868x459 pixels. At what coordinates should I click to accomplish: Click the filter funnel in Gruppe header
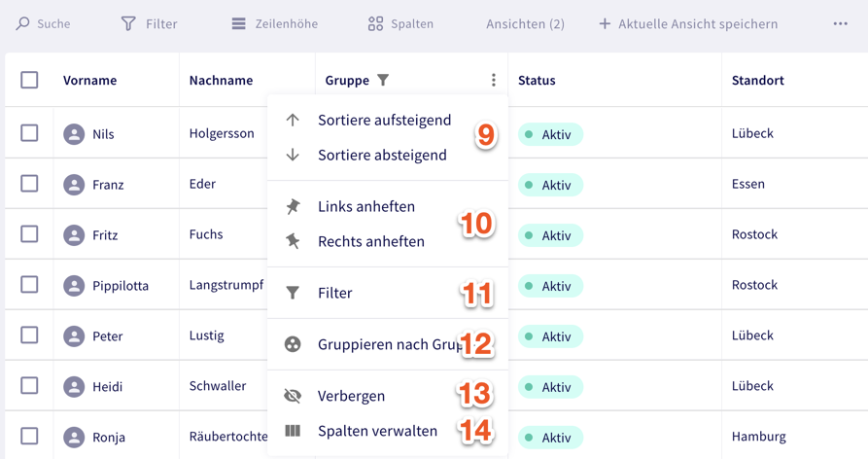[383, 80]
